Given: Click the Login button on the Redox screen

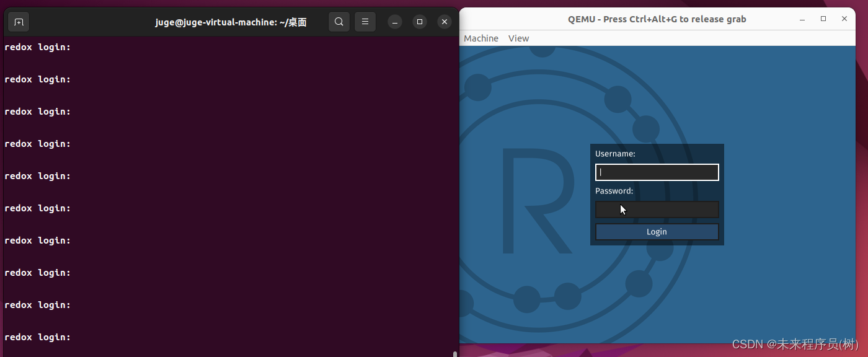Looking at the screenshot, I should click(657, 231).
